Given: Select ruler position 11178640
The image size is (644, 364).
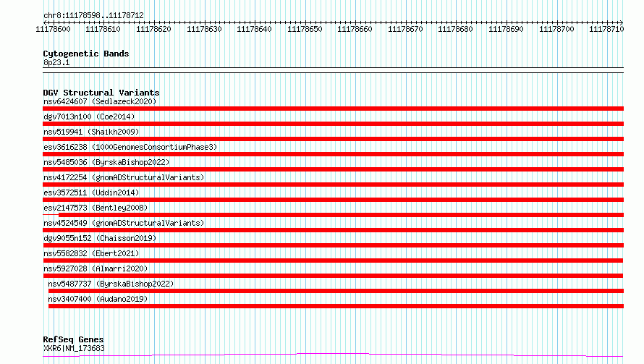Looking at the screenshot, I should 254,29.
